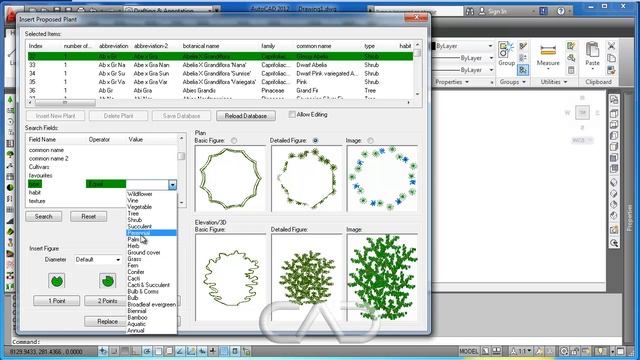The height and width of the screenshot is (360, 640).
Task: Open the Value dropdown arrow for type field
Action: 172,185
